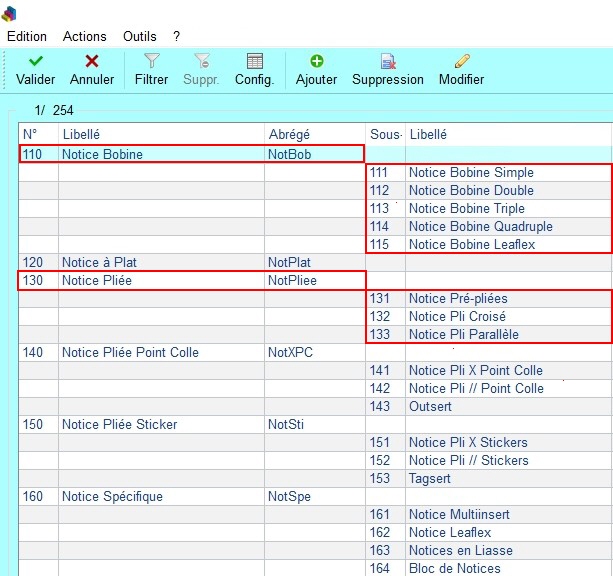
Task: Select the Tagsert sub-item row
Action: pyautogui.click(x=432, y=479)
